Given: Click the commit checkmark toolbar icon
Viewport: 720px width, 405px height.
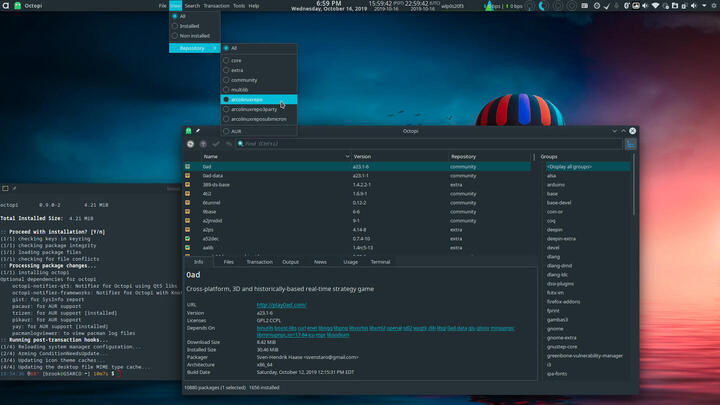Looking at the screenshot, I should click(x=216, y=144).
